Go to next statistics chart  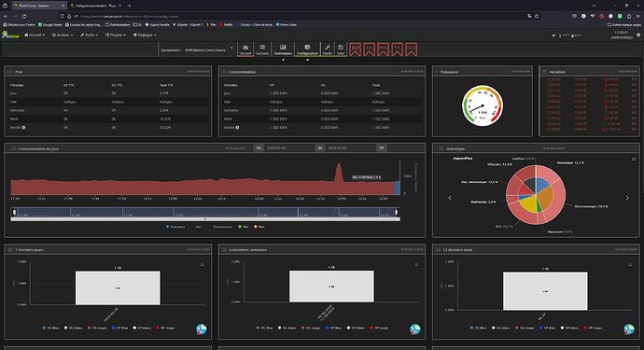(x=627, y=198)
